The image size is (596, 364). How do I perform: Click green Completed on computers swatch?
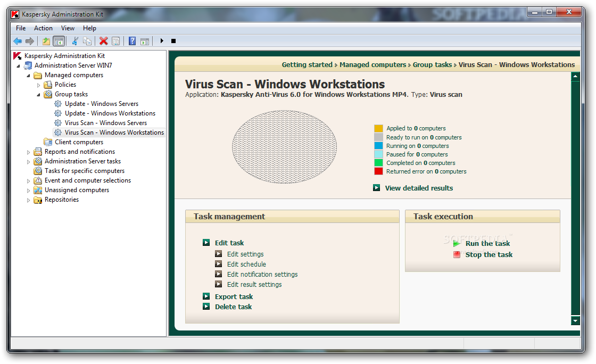(x=378, y=163)
